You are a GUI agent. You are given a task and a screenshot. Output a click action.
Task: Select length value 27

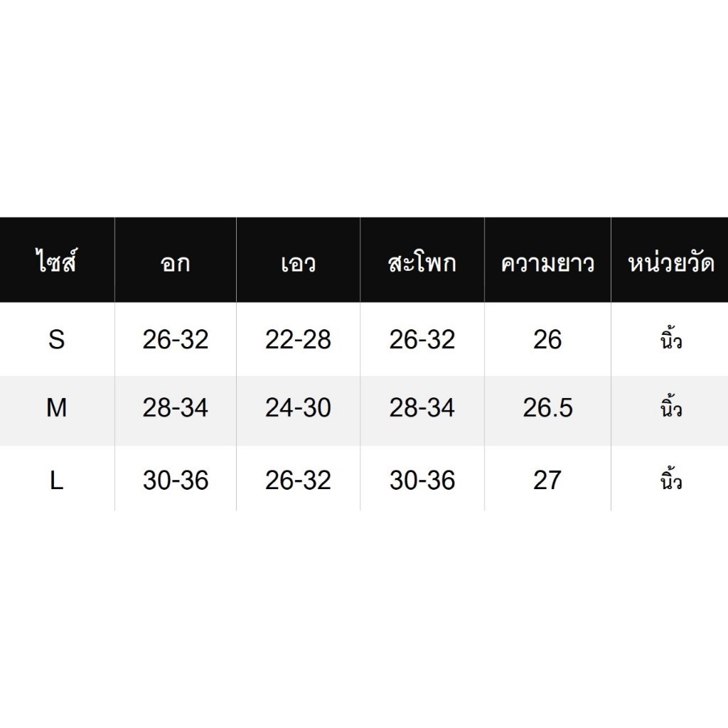click(x=547, y=480)
